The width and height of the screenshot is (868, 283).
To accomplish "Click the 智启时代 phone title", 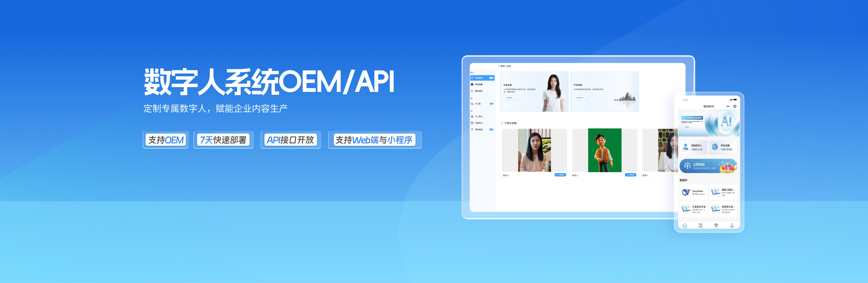I will (x=709, y=107).
